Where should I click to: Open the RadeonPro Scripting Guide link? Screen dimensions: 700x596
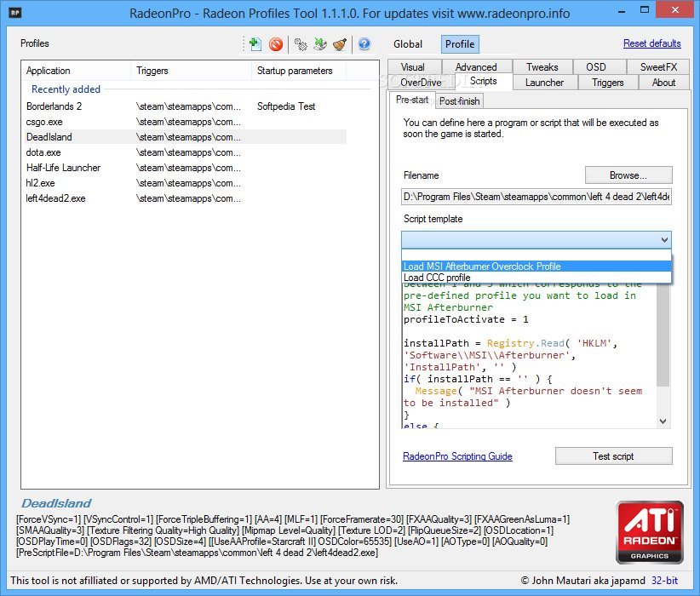coord(457,456)
